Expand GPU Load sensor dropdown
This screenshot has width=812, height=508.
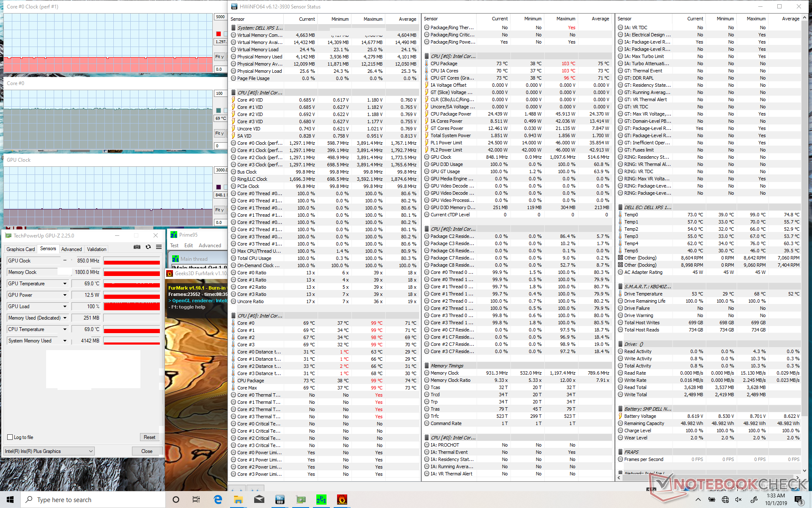(x=65, y=306)
